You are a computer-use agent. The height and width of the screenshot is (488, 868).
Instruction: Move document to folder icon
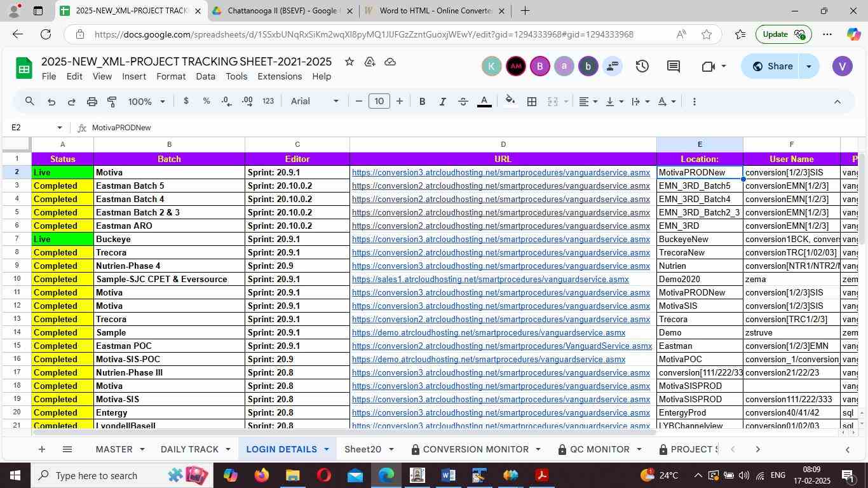[x=370, y=62]
